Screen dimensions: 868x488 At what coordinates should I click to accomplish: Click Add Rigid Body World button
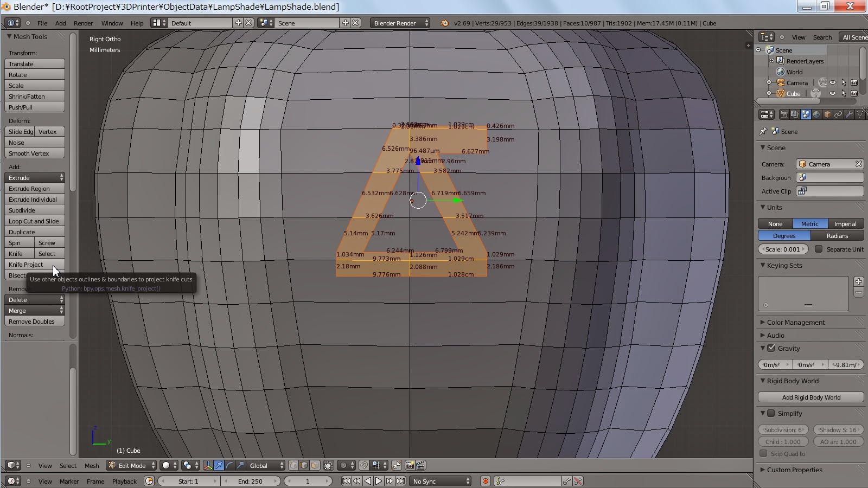pos(810,397)
